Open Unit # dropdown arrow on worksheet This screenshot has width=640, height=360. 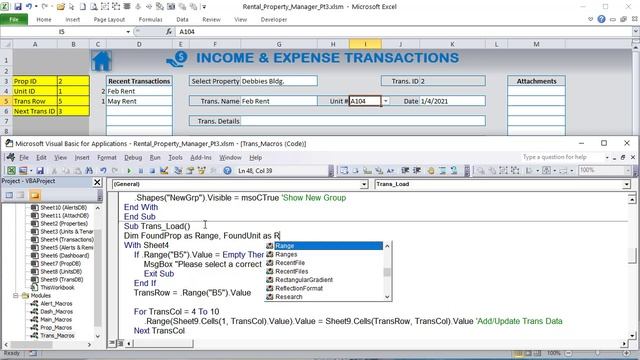pos(385,101)
